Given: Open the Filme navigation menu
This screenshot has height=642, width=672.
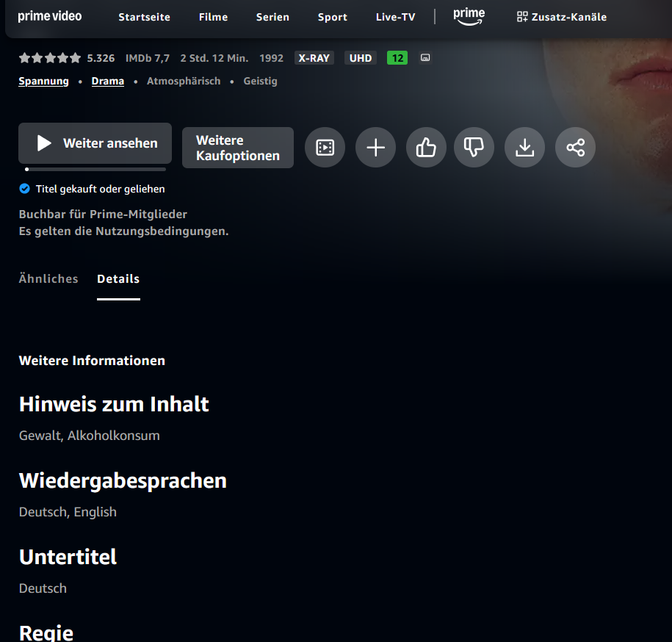Looking at the screenshot, I should tap(213, 17).
